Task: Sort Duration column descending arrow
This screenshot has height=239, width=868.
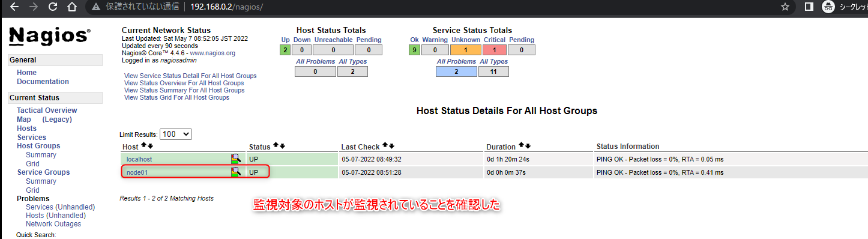Action: [x=527, y=146]
